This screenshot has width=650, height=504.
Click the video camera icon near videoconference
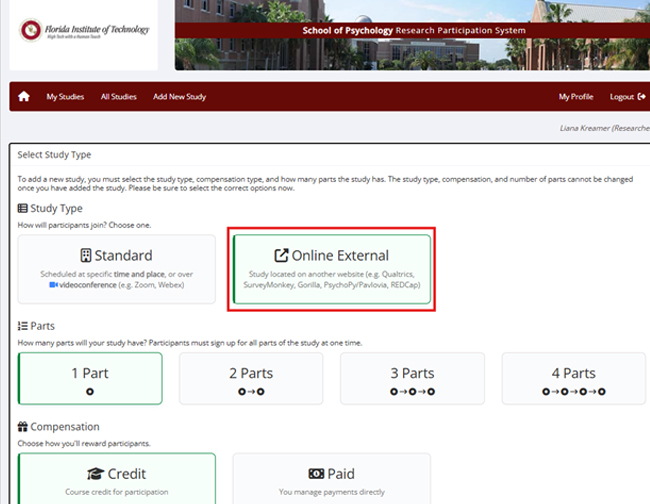pyautogui.click(x=53, y=285)
